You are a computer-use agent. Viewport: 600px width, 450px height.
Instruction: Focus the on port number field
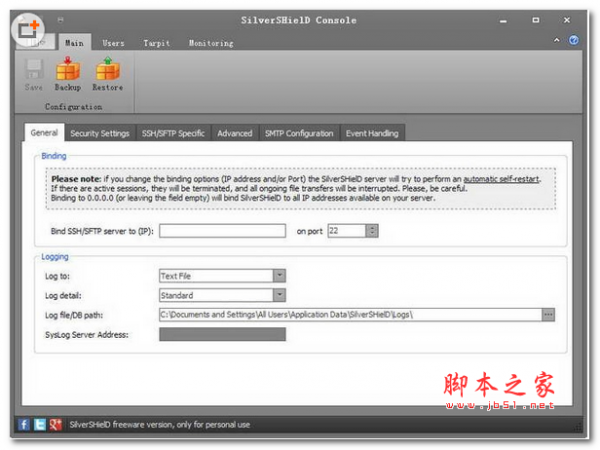coord(347,231)
